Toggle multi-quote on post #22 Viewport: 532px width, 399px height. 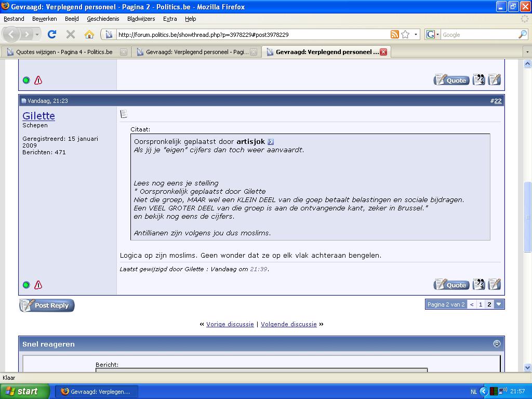478,284
